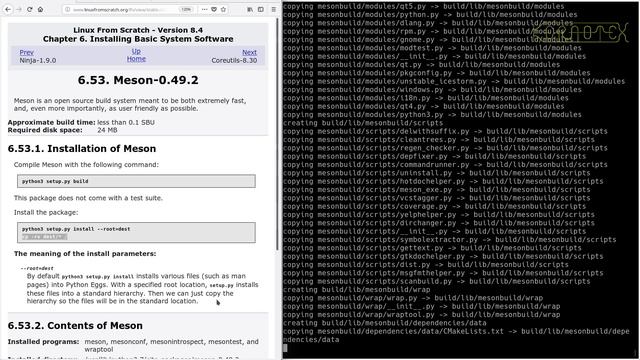This screenshot has height=360, width=640.
Task: Bookmark this page with the star
Action: click(223, 9)
